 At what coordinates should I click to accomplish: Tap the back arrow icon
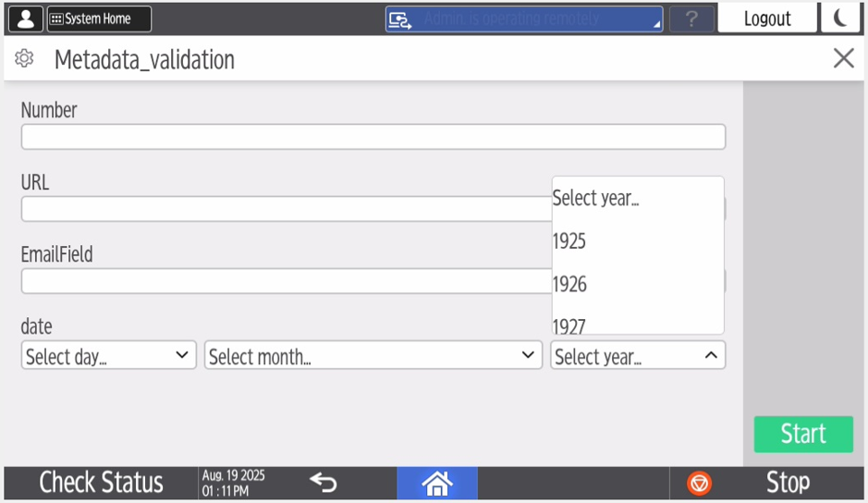point(323,483)
